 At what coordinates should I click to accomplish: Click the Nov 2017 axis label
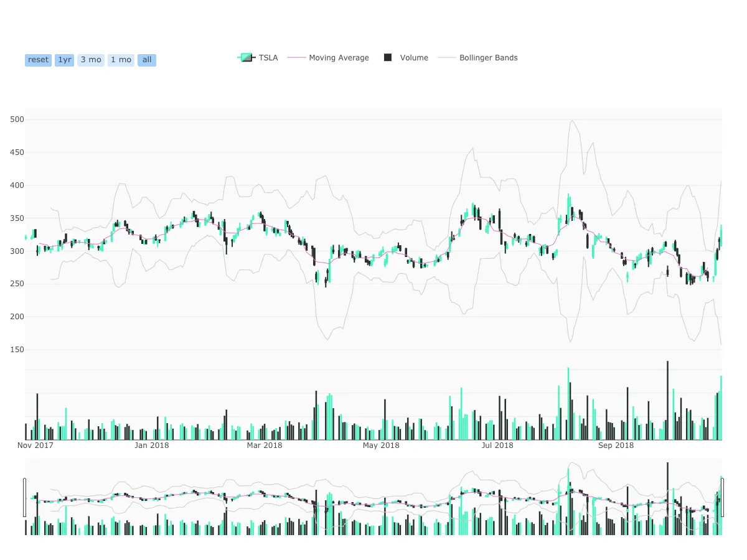[35, 446]
